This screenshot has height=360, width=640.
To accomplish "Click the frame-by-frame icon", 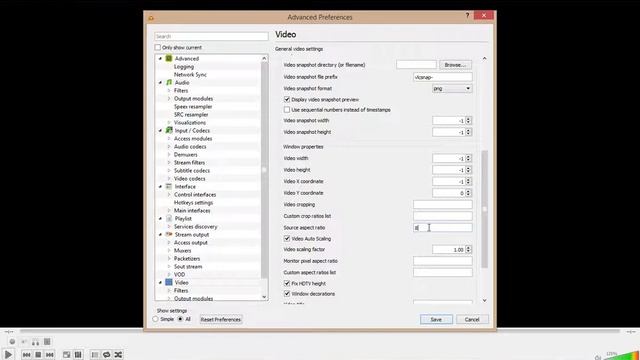I will coord(47,342).
